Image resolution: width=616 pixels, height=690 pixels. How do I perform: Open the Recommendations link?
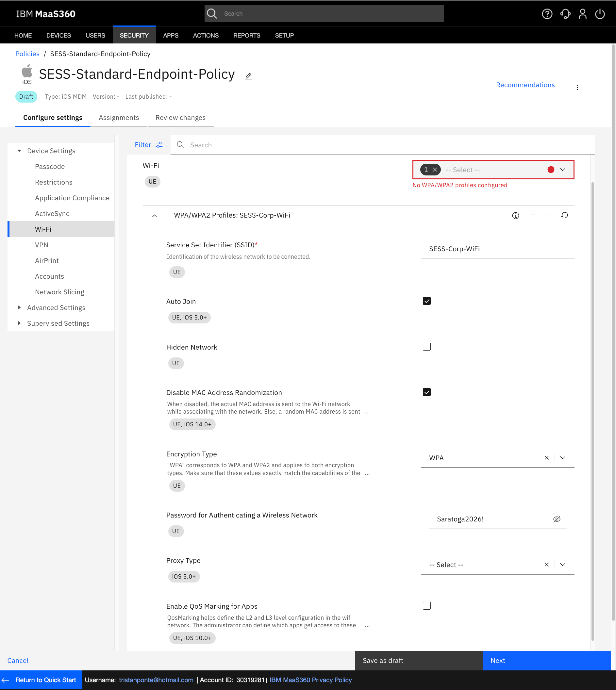pyautogui.click(x=525, y=85)
